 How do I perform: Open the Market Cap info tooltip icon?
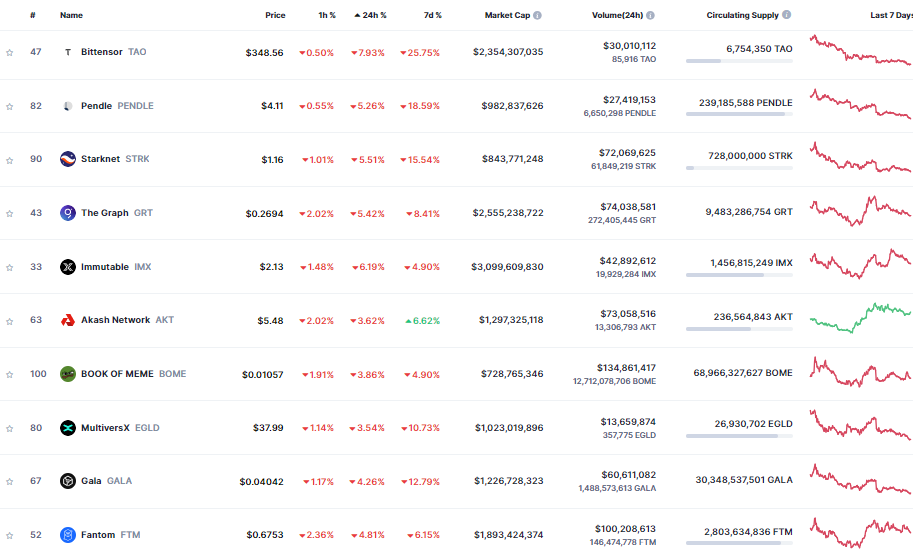[x=537, y=15]
